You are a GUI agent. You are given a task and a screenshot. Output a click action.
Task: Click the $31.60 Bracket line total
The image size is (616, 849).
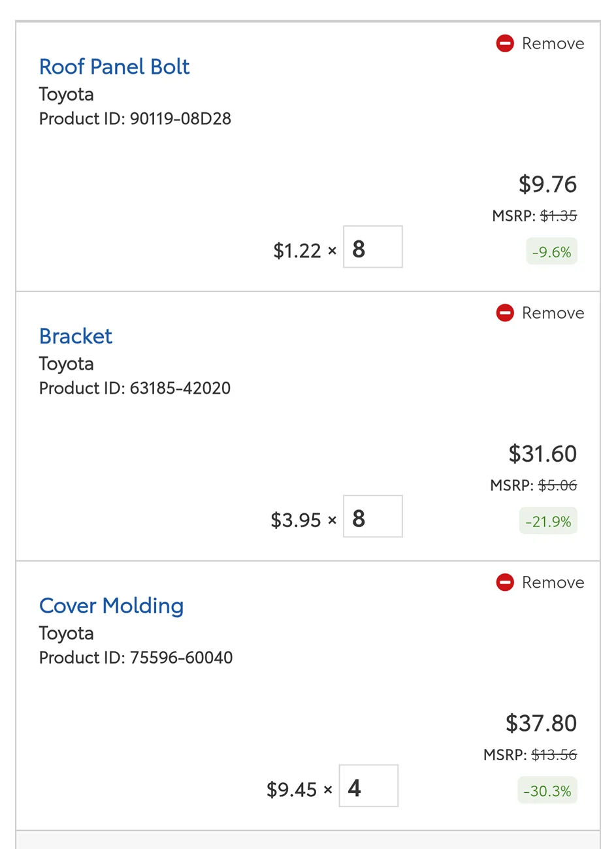click(x=543, y=454)
